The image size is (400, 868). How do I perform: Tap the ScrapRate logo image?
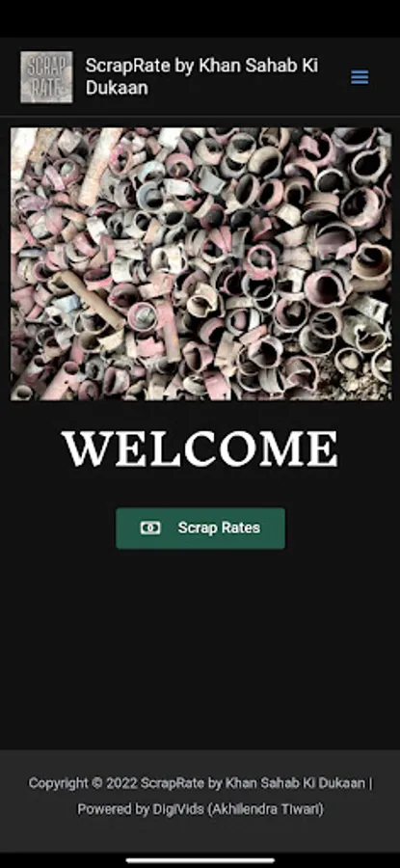pyautogui.click(x=46, y=77)
